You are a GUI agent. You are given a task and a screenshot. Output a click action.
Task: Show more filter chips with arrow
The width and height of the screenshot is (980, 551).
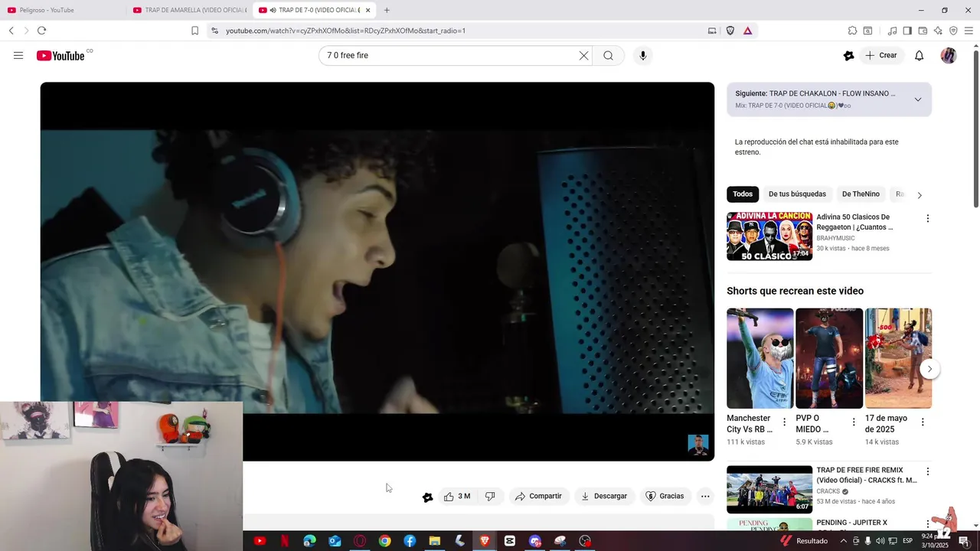pos(920,194)
